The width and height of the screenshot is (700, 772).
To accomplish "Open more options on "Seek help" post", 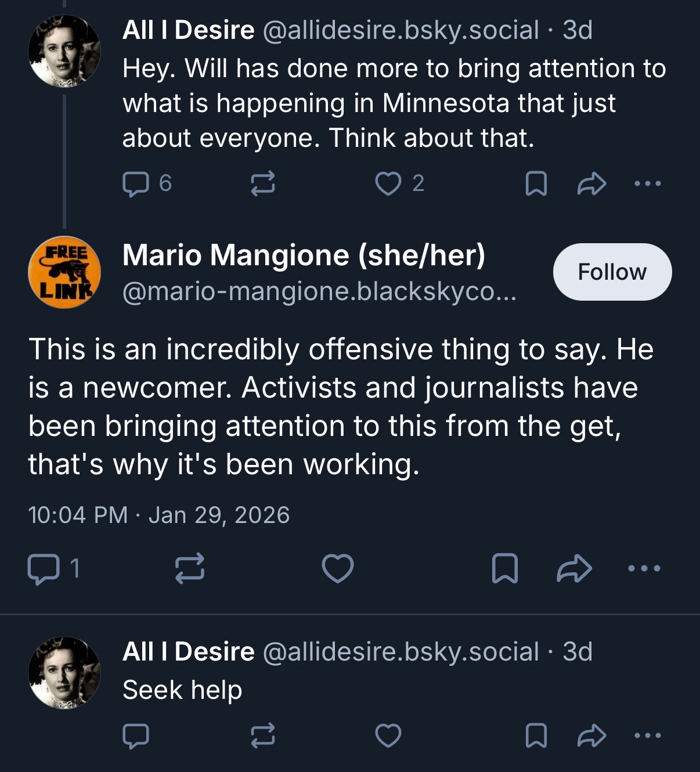I will click(648, 736).
